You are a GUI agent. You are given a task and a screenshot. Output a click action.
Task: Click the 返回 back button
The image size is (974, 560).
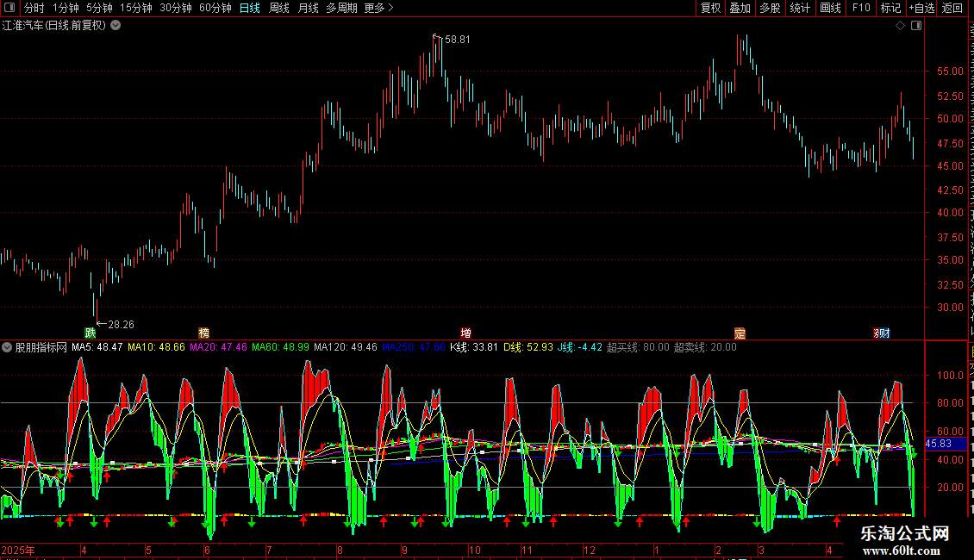[952, 8]
